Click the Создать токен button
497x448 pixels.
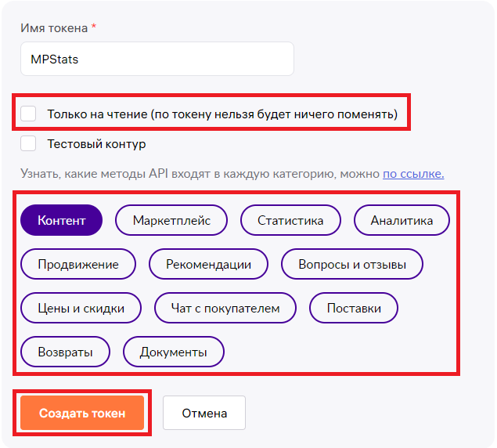click(82, 413)
